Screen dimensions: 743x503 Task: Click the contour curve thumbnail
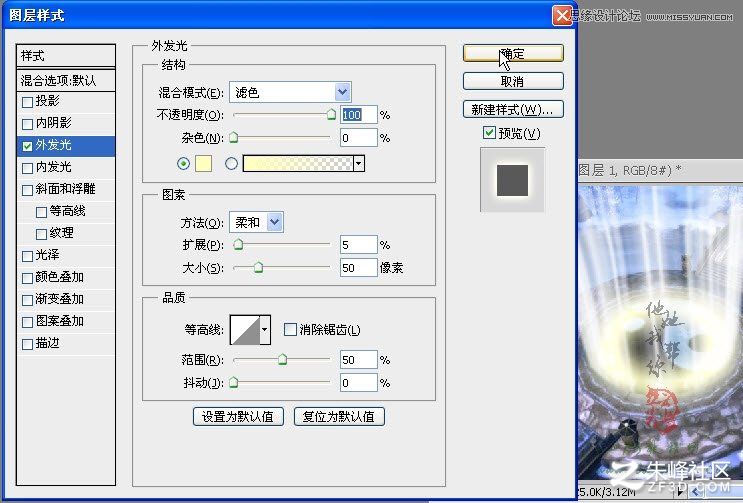tap(245, 329)
